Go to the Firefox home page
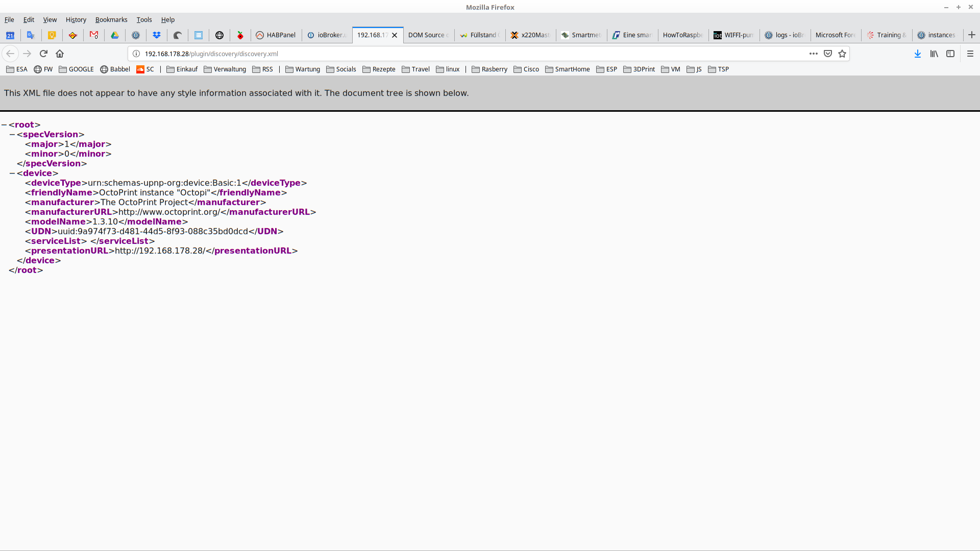 coord(60,54)
